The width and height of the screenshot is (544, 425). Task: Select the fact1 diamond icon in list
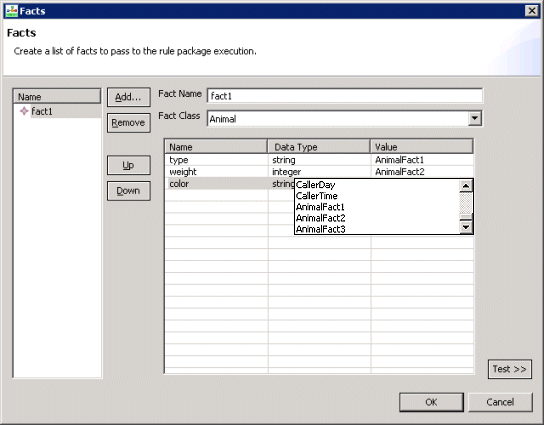pos(24,111)
